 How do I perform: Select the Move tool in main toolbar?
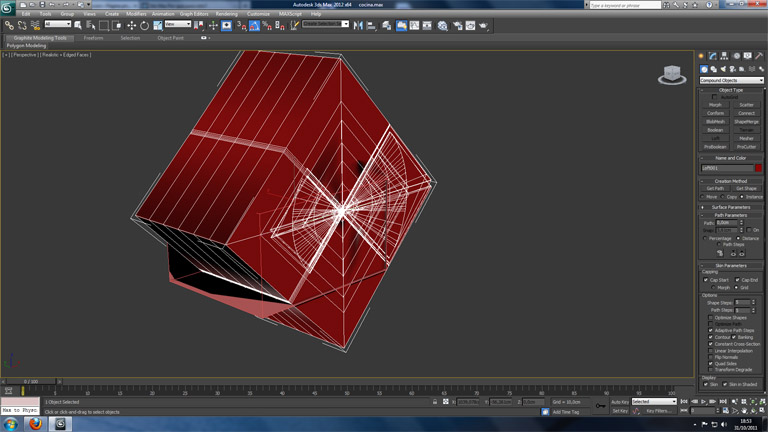pos(131,25)
